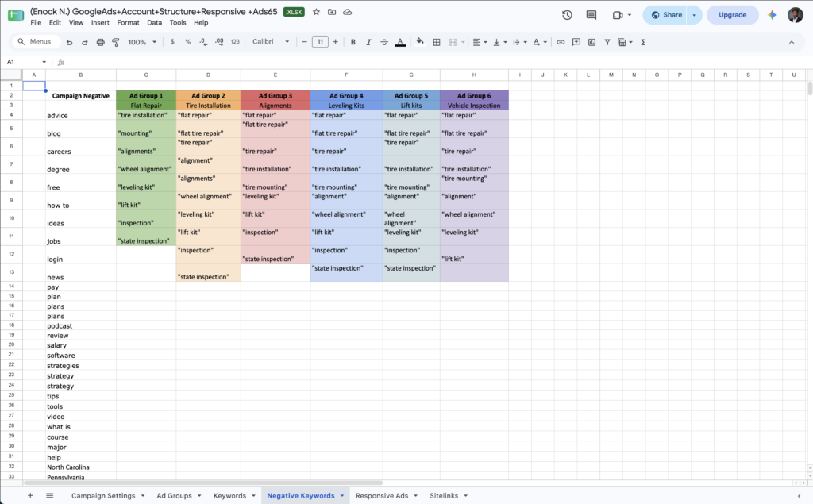Viewport: 813px width, 504px height.
Task: Switch to the Responsive Ads sheet tab
Action: pos(382,496)
